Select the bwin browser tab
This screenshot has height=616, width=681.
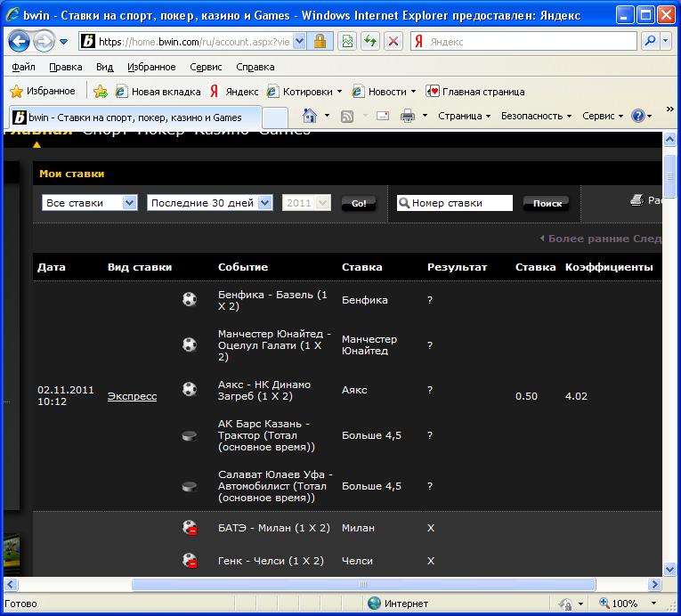click(135, 118)
